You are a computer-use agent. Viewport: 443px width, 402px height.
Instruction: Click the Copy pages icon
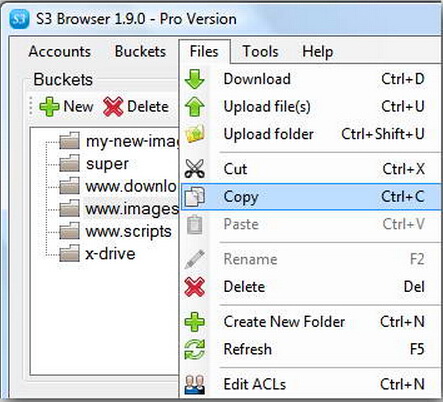click(195, 196)
